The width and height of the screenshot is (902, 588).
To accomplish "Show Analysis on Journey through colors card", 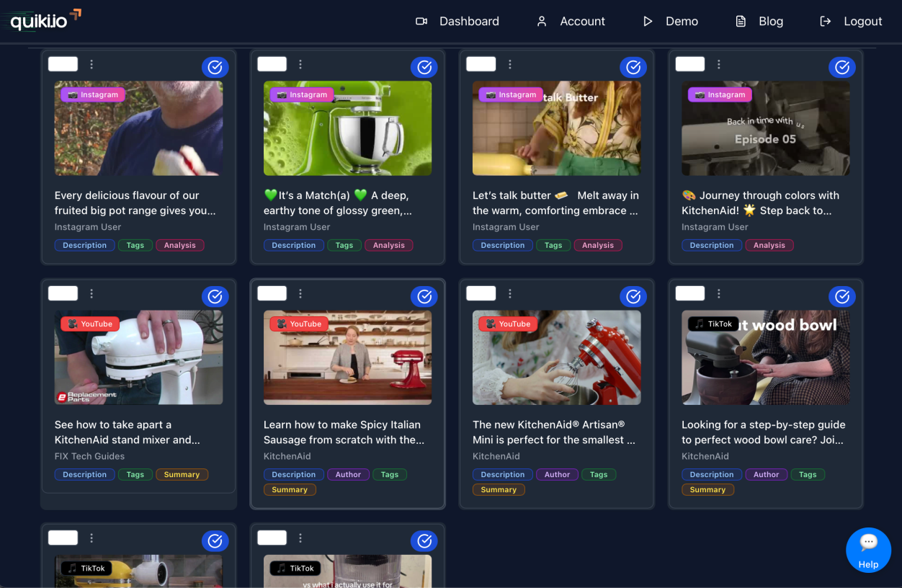I will tap(769, 245).
